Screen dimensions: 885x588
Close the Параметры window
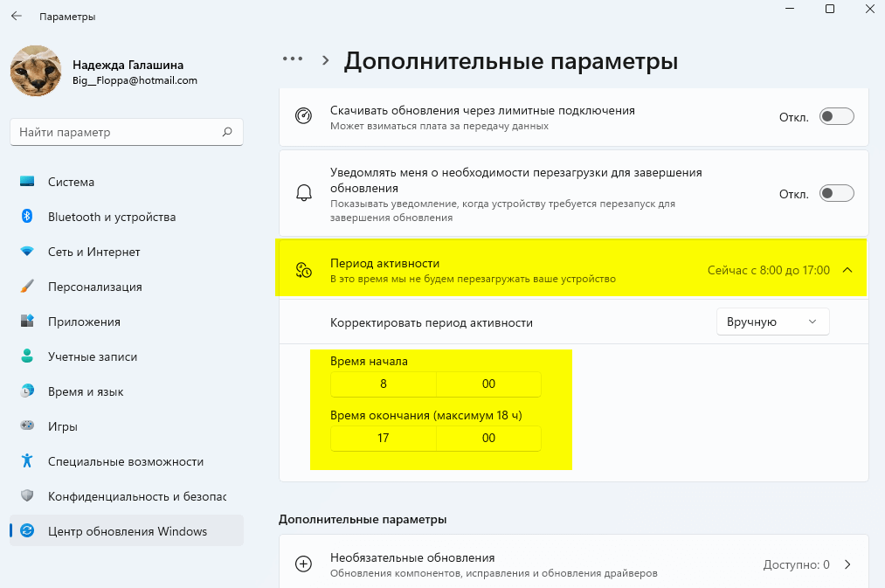point(870,9)
